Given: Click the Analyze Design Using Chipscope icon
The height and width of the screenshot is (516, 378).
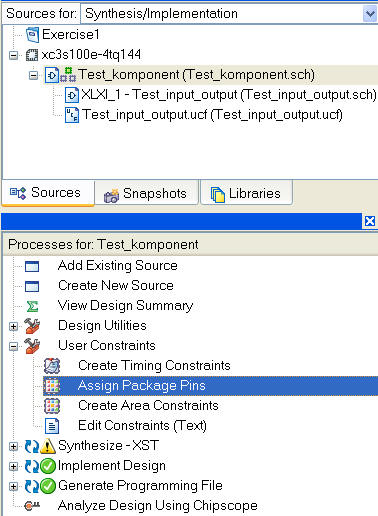Looking at the screenshot, I should (32, 506).
